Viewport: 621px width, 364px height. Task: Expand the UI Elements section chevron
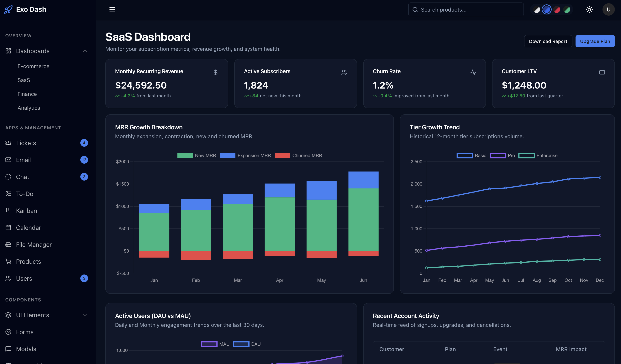[x=85, y=315]
